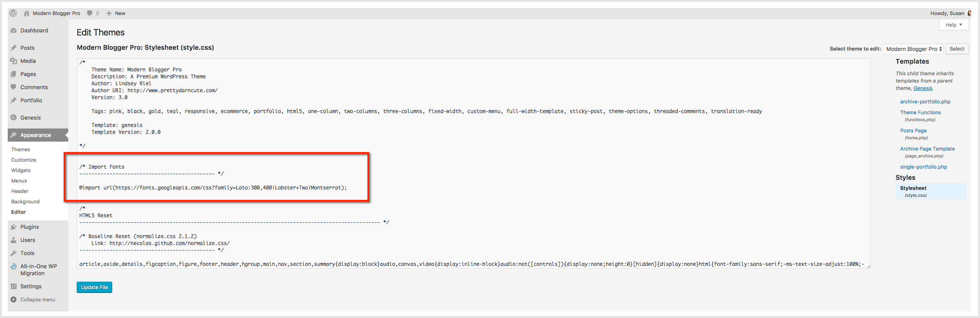Click the @import url code line
This screenshot has height=318, width=980.
tap(213, 188)
